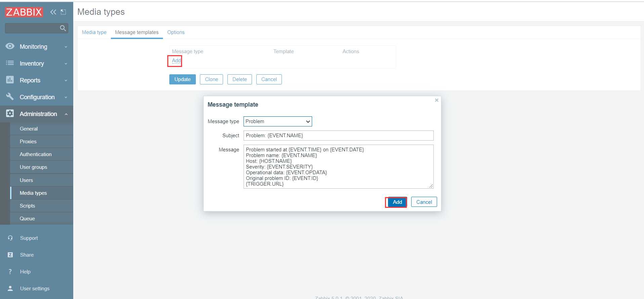Image resolution: width=644 pixels, height=299 pixels.
Task: Open Scripts page
Action: point(42,206)
